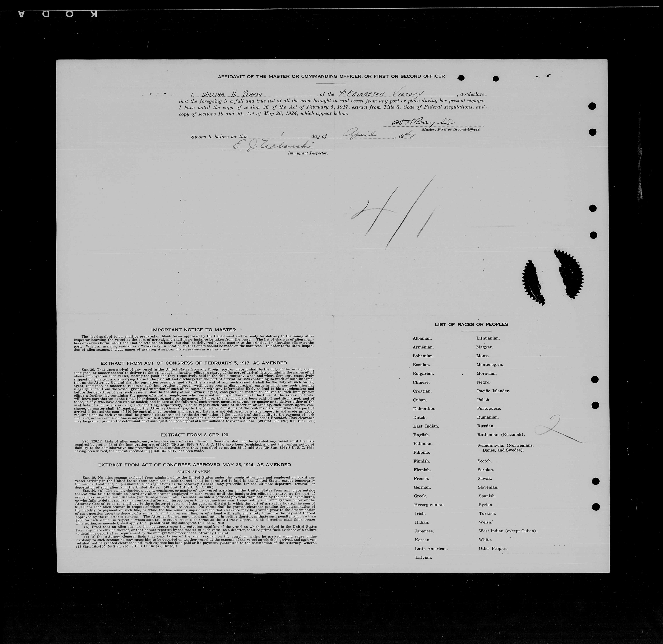The image size is (663, 644).
Task: Click 'Magyar.' entry
Action: click(484, 347)
